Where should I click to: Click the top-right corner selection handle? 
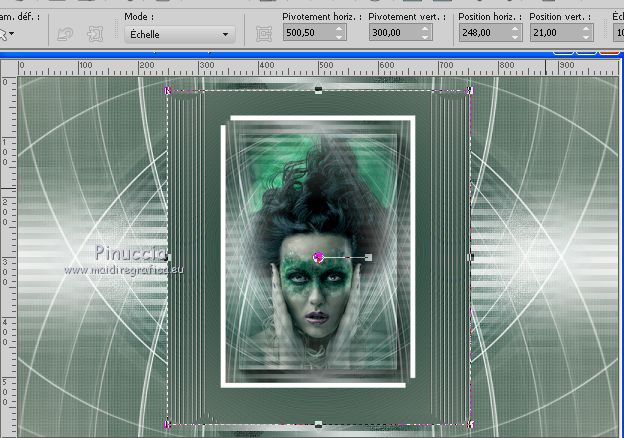[470, 91]
